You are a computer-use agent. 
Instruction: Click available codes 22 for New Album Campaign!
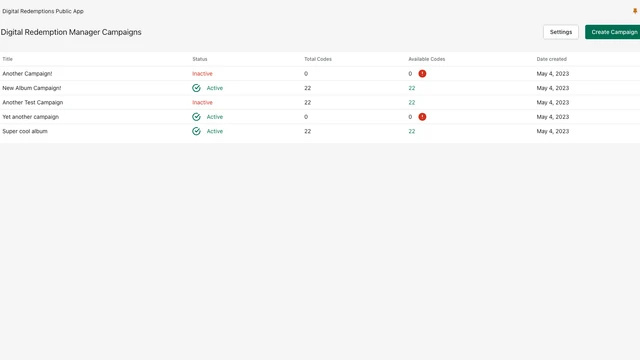click(412, 88)
